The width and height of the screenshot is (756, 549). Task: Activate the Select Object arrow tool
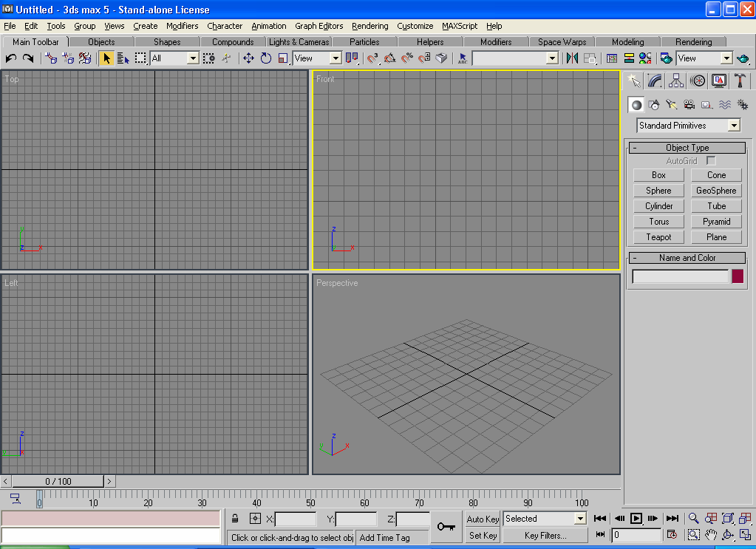pos(106,58)
